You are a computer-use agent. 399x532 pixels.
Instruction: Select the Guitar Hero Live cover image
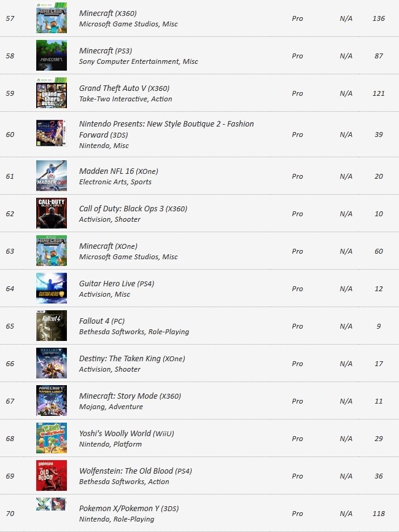click(52, 288)
